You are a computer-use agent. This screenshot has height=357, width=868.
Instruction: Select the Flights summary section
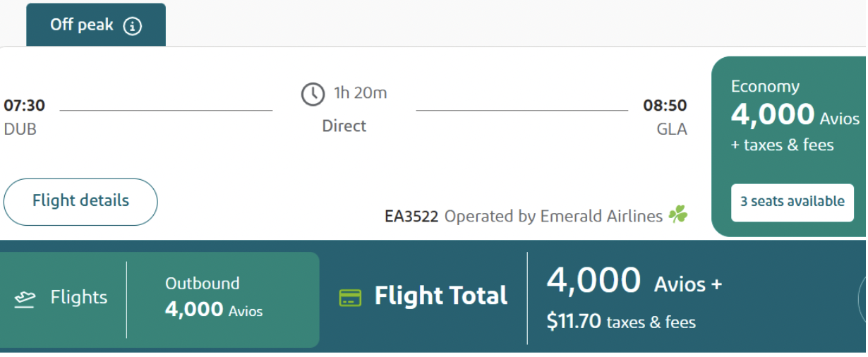coord(64,298)
